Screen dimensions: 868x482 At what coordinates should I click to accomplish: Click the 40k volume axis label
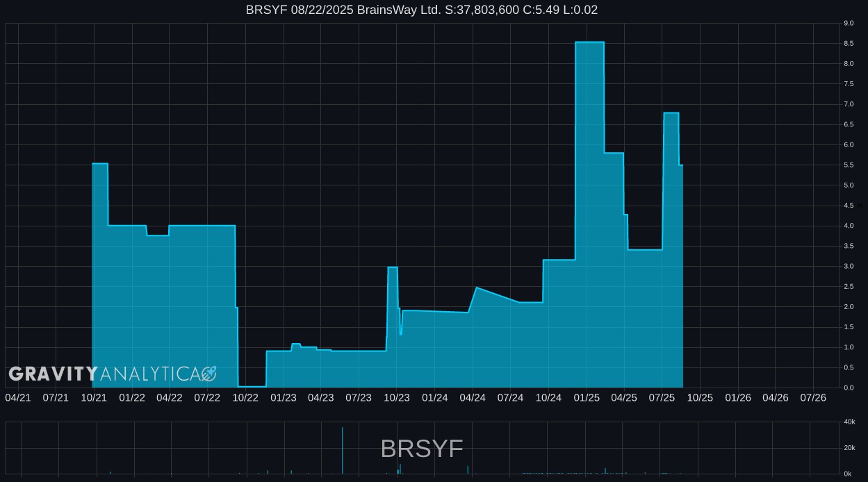(848, 422)
